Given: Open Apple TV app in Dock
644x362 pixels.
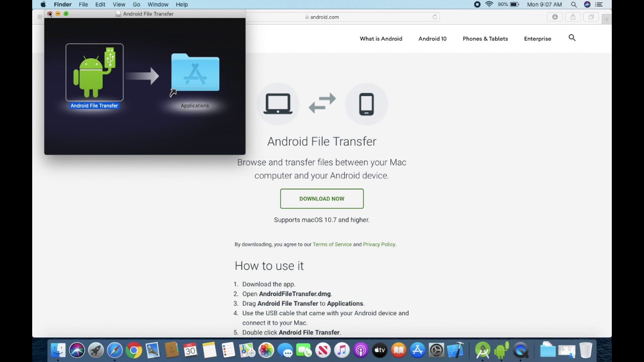Looking at the screenshot, I should [x=380, y=350].
